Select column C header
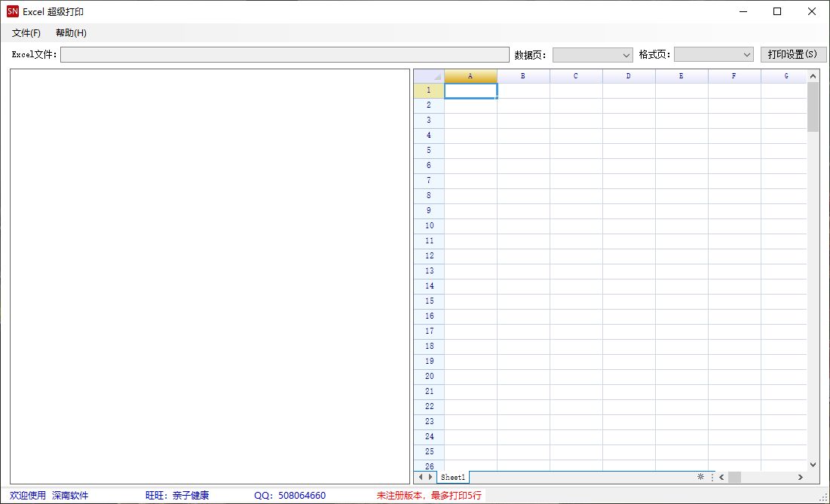 point(577,76)
